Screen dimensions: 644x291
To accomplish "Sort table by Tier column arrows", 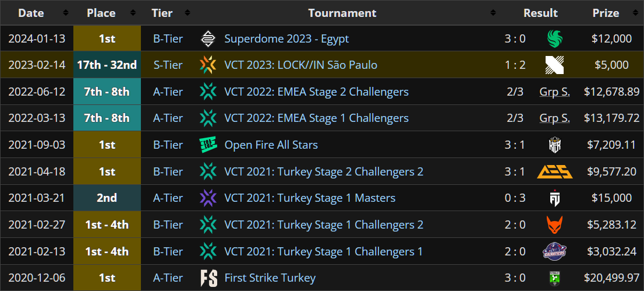I will pyautogui.click(x=187, y=13).
